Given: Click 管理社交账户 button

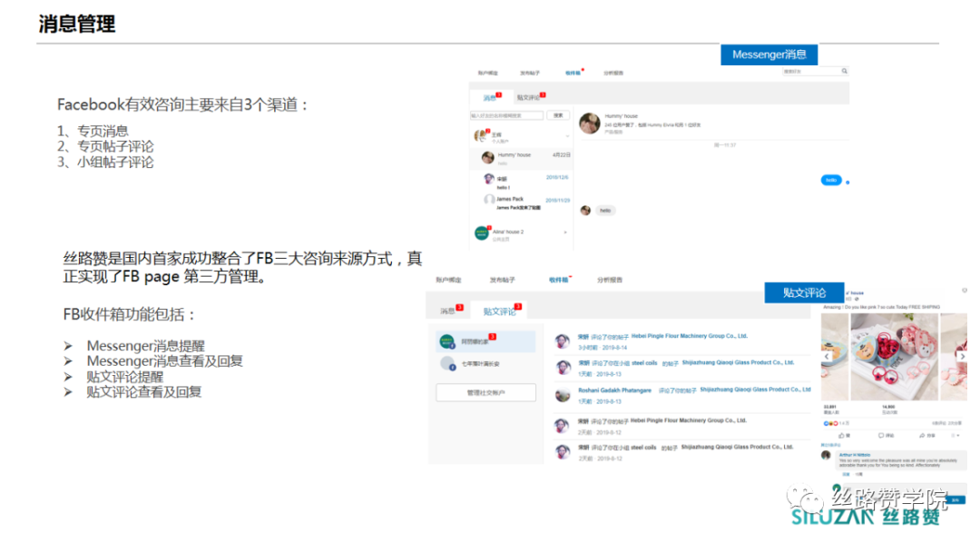Looking at the screenshot, I should click(485, 393).
